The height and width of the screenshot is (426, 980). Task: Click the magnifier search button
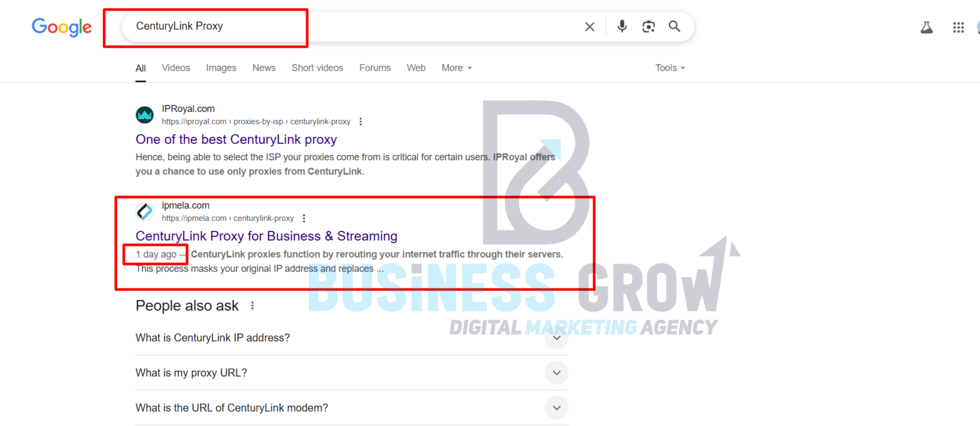coord(674,26)
